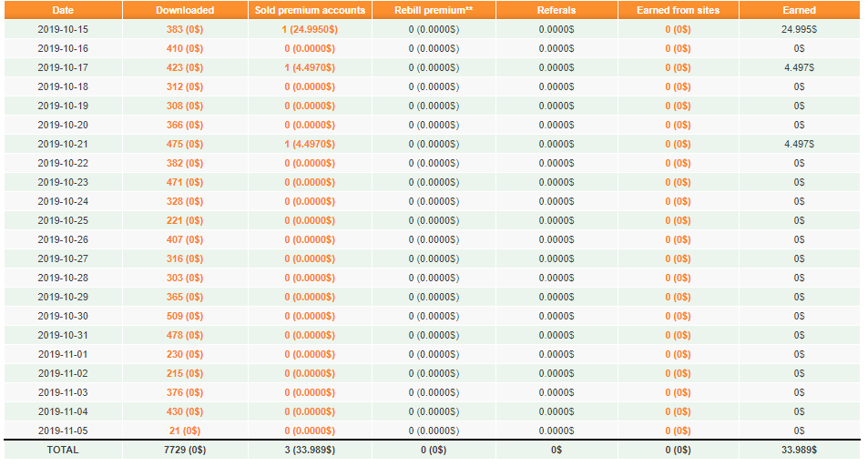Open the 308 (0$) downloaded value
This screenshot has height=466, width=868.
pos(185,106)
